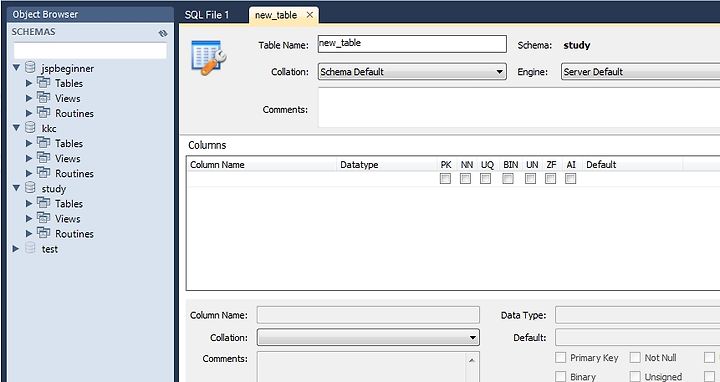Enable the Primary Key checkbox
This screenshot has height=382, width=720.
tap(561, 358)
